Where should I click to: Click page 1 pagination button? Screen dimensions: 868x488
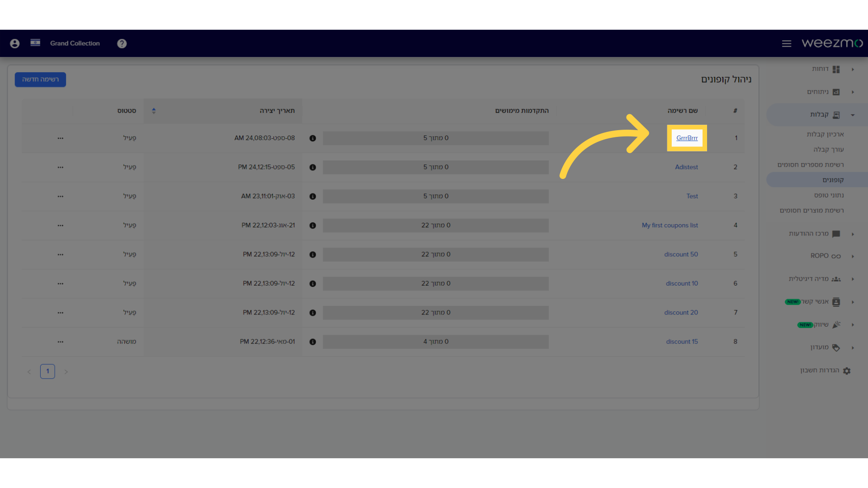[x=47, y=371]
